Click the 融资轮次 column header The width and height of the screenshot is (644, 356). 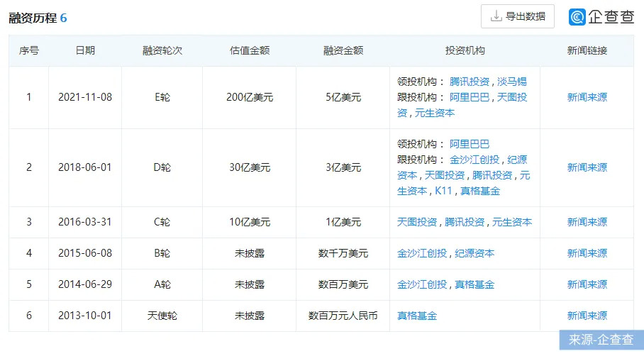coord(162,50)
